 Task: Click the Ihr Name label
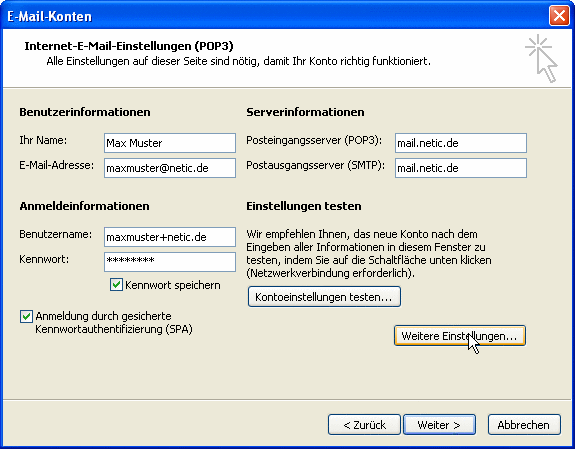(x=43, y=140)
